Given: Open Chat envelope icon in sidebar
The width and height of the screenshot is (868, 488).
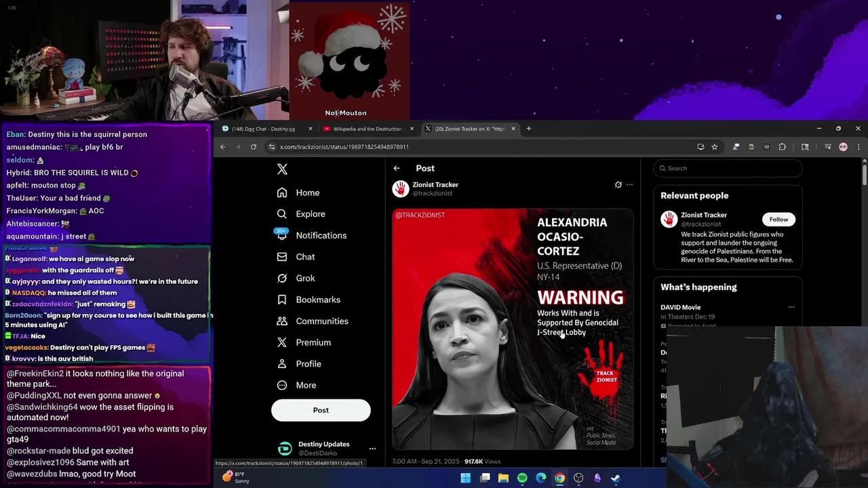Looking at the screenshot, I should tap(282, 257).
